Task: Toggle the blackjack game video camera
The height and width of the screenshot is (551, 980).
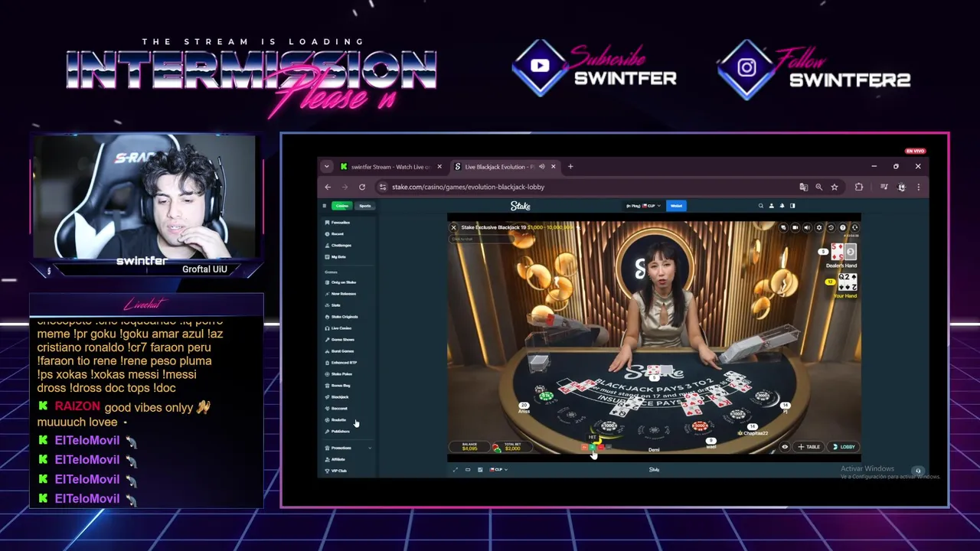Action: click(x=795, y=227)
